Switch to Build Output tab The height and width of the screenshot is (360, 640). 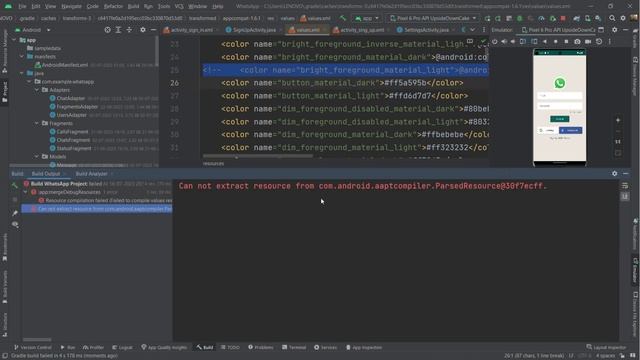[x=46, y=174]
